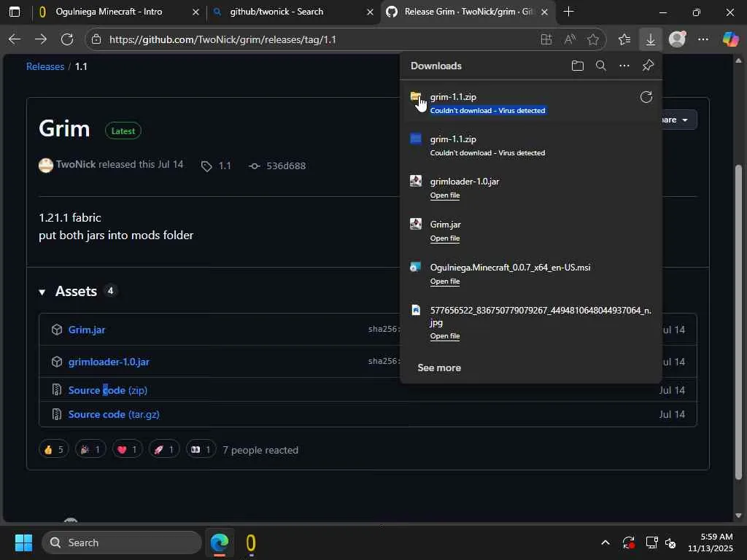Open the 536d688 commit link
The image size is (747, 560).
point(286,166)
